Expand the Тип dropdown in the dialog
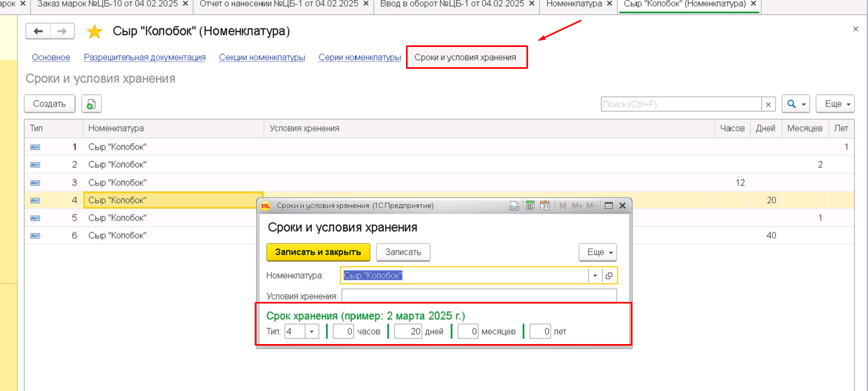The image size is (868, 391). point(312,331)
